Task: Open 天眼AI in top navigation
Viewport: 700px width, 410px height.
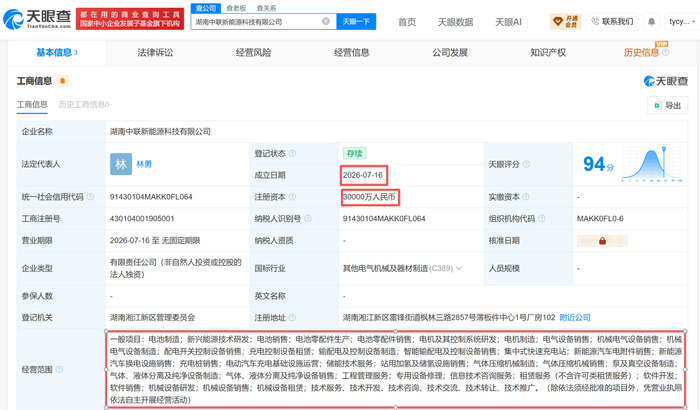Action: (x=508, y=22)
